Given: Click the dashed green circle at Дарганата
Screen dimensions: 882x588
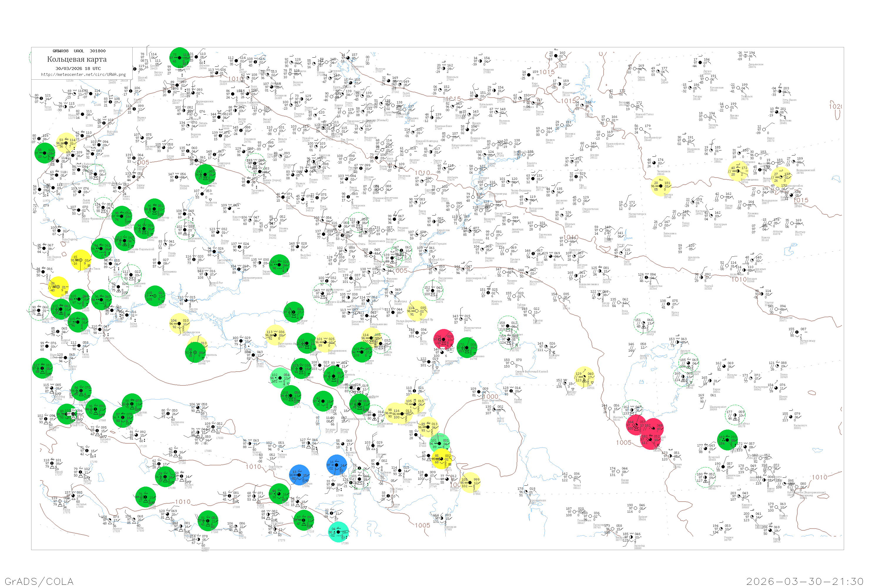Looking at the screenshot, I should tap(705, 477).
